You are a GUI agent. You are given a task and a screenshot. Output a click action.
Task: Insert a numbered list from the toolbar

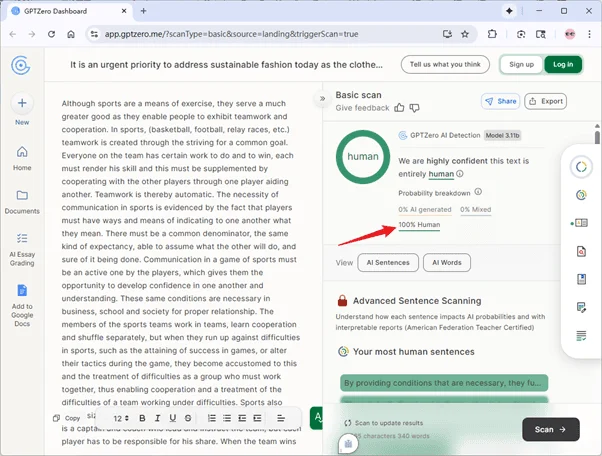[x=212, y=418]
